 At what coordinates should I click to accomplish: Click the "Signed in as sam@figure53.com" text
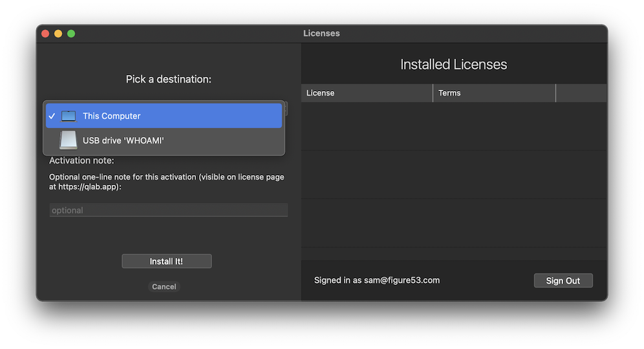point(376,280)
